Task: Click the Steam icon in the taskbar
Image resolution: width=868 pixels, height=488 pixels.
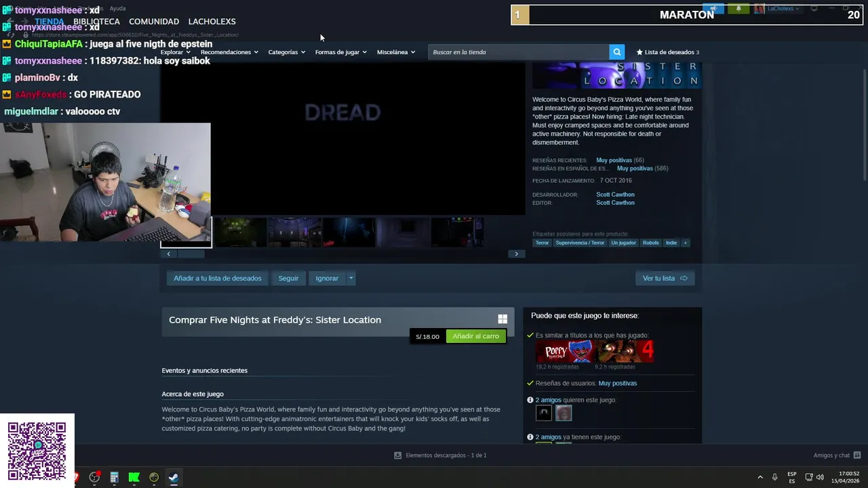Action: [174, 477]
